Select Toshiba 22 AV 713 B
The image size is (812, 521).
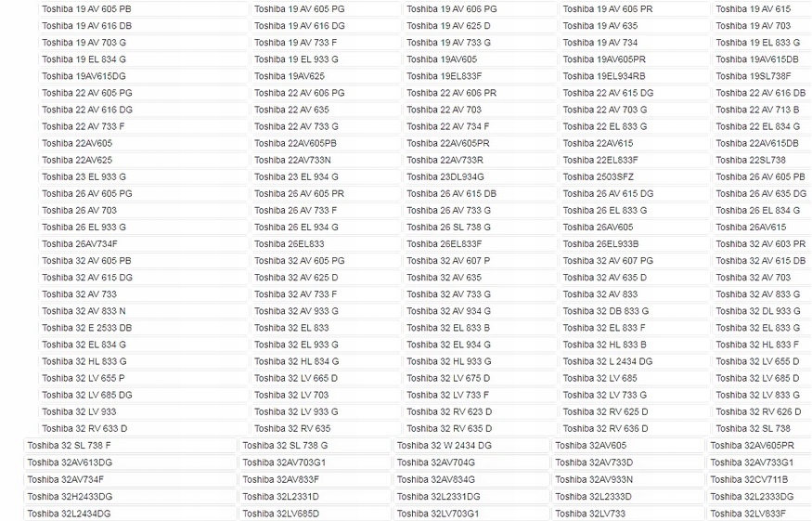pyautogui.click(x=756, y=110)
